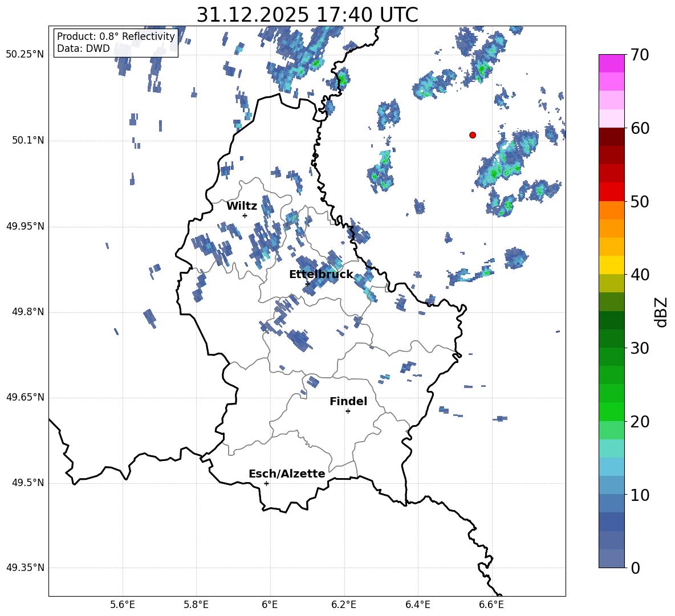The height and width of the screenshot is (616, 675).
Task: Click the light blue colorbar swatch above 10
Action: click(x=612, y=486)
